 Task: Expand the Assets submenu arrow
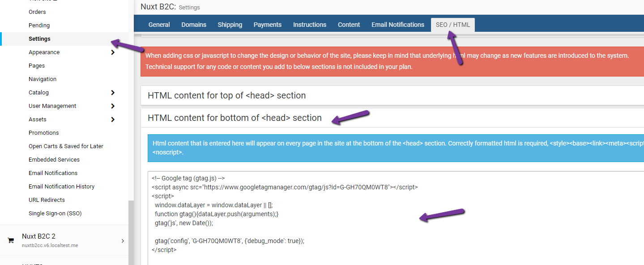click(113, 120)
